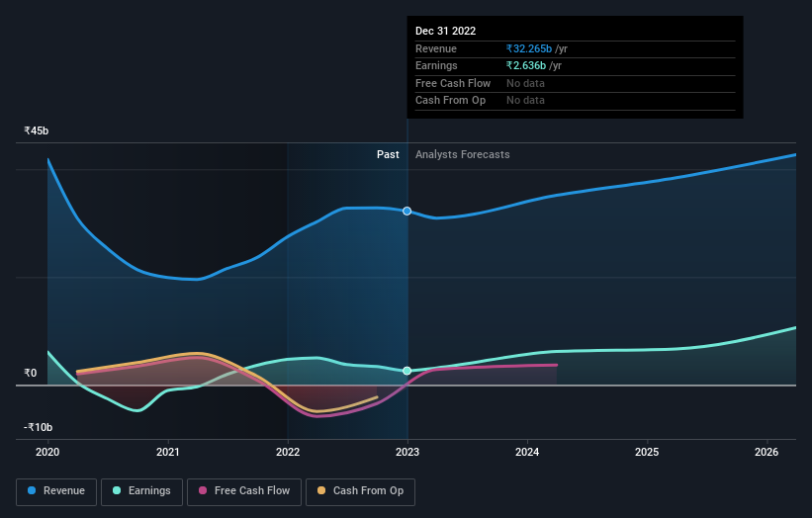Click the earnings data point marker at 2023
The height and width of the screenshot is (518, 812).
(x=407, y=371)
